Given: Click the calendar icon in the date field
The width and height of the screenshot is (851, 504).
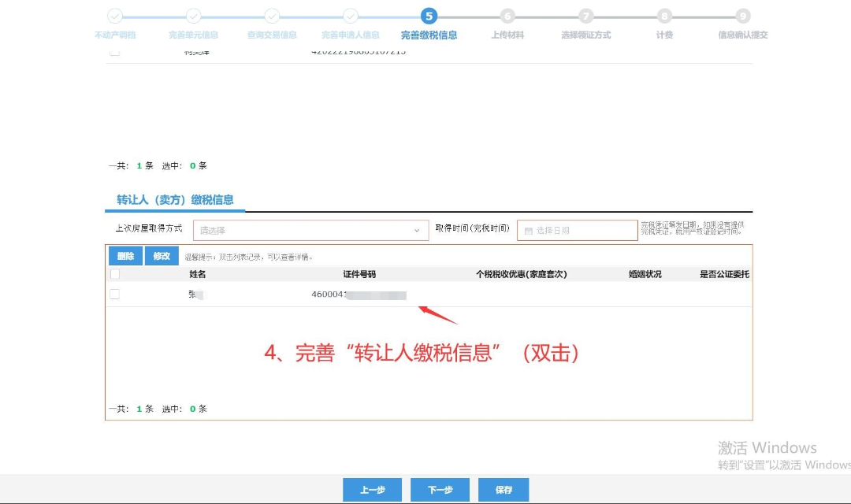Looking at the screenshot, I should pos(530,230).
